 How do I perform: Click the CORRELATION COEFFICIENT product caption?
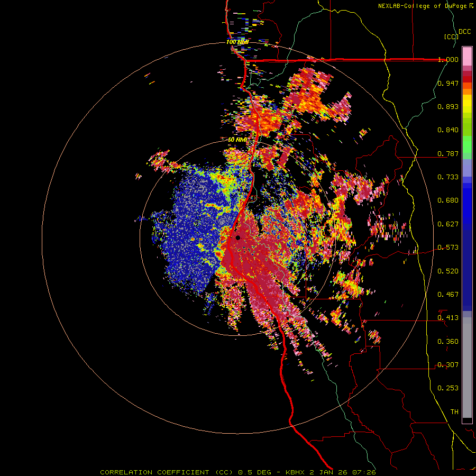tap(154, 472)
